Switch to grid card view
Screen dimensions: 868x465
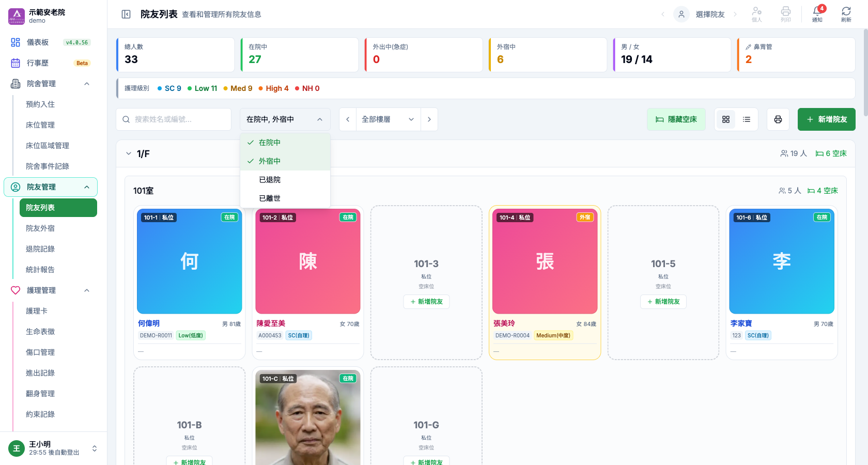[726, 119]
